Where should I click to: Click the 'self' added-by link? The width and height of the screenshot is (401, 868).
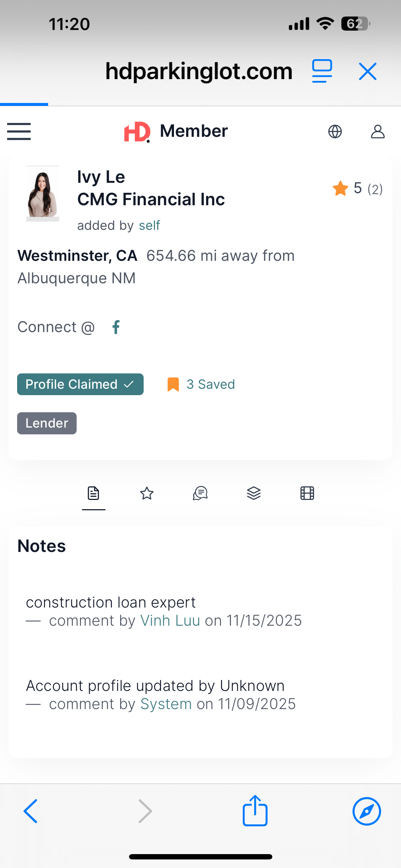pyautogui.click(x=149, y=226)
